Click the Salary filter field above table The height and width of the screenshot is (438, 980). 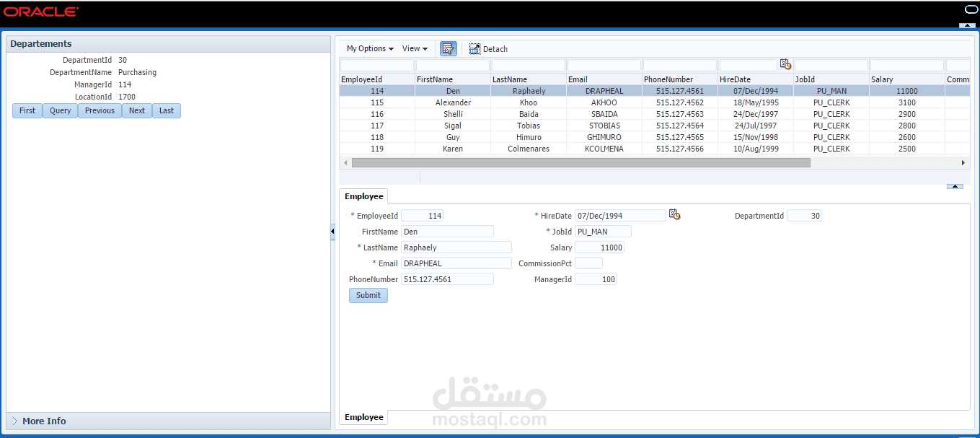pos(907,65)
